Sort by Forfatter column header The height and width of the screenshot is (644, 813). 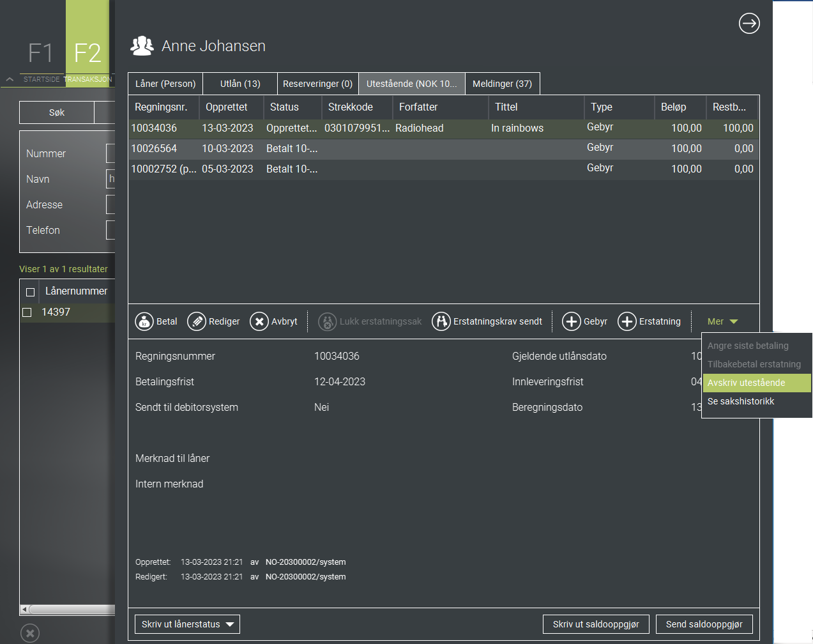tap(441, 107)
